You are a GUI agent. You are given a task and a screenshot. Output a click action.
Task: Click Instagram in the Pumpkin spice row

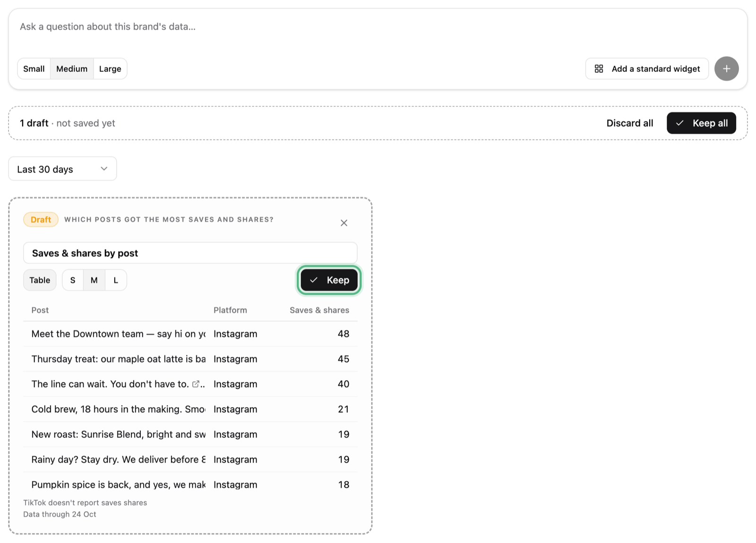click(x=235, y=484)
